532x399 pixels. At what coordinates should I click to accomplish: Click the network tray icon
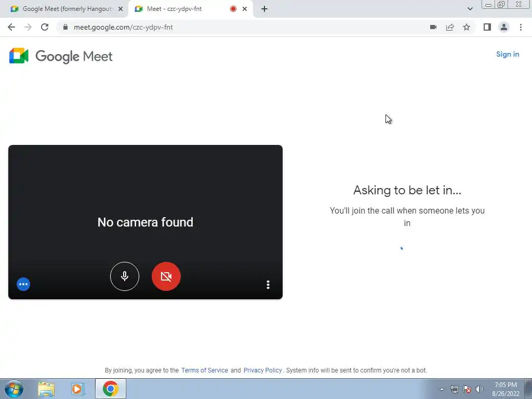pyautogui.click(x=455, y=389)
